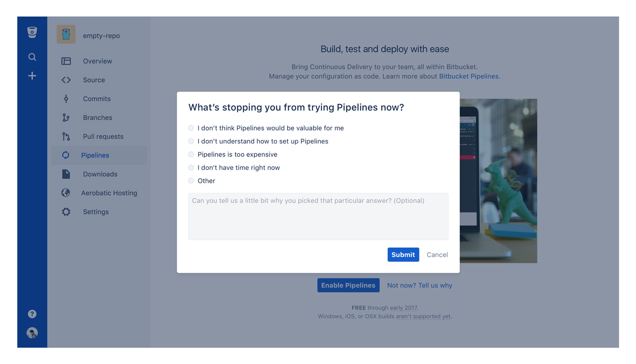Click the user avatar icon
The height and width of the screenshot is (364, 636).
(x=32, y=333)
